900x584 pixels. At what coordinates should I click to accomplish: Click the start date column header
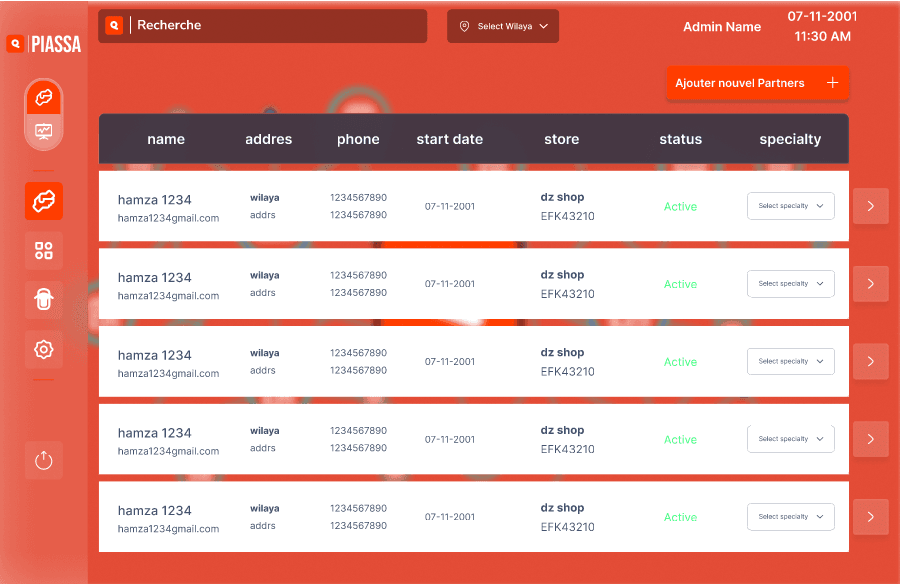click(x=449, y=139)
